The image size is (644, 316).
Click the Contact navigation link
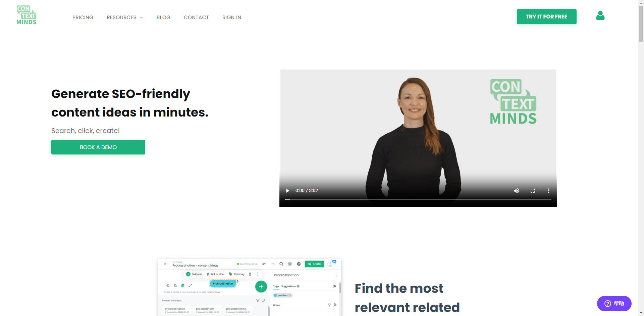coord(196,17)
